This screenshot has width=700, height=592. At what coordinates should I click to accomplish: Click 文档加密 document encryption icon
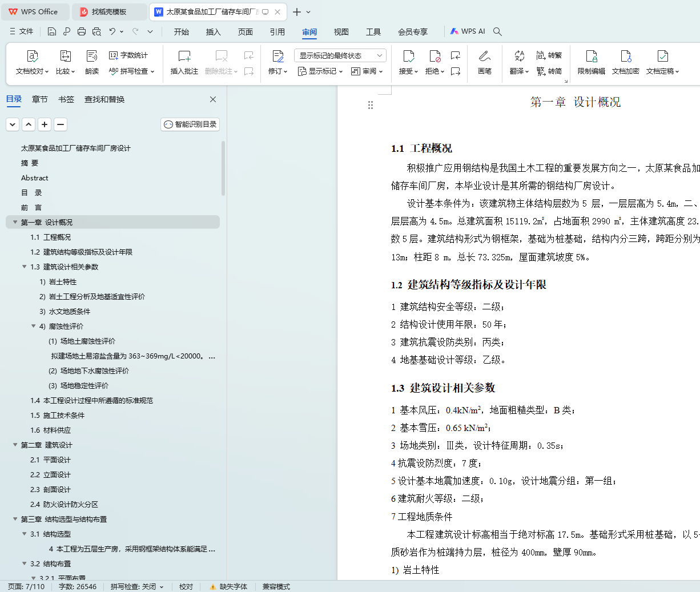pyautogui.click(x=626, y=56)
